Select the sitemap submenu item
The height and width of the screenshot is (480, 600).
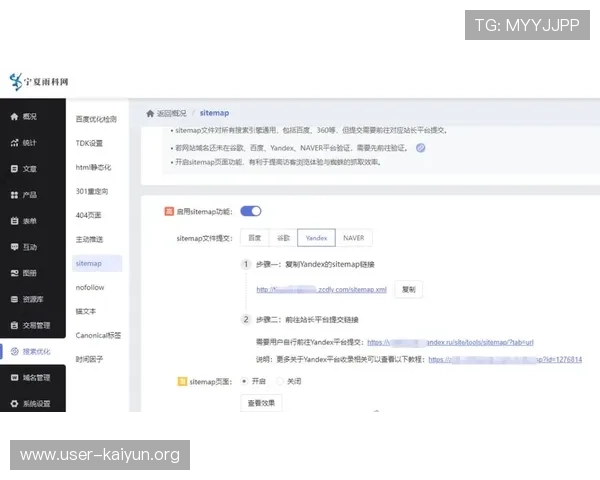pos(97,263)
